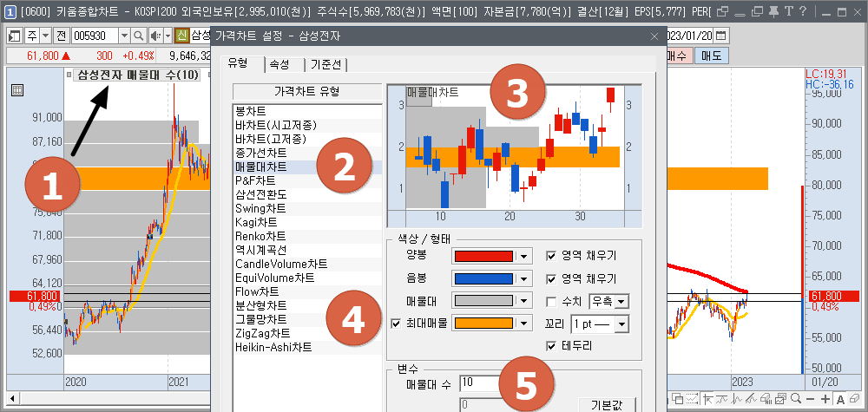
Task: Click the T font icon in title bar
Action: 789,11
